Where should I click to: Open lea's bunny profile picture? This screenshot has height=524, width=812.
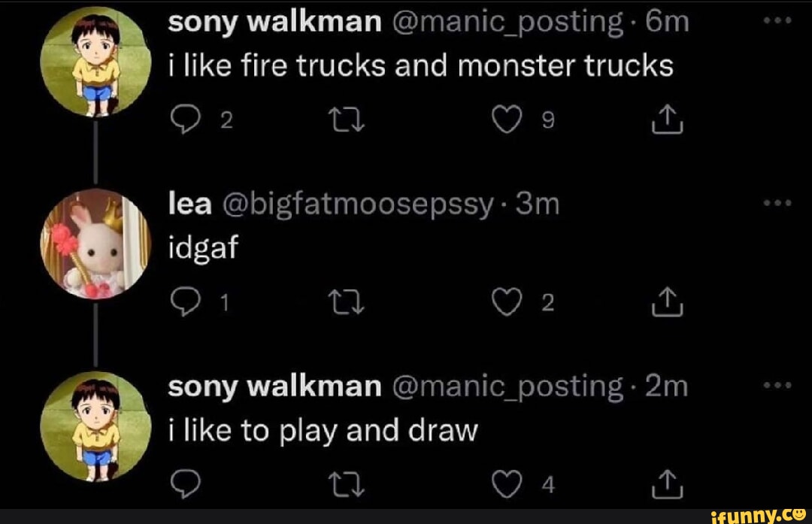click(x=95, y=244)
